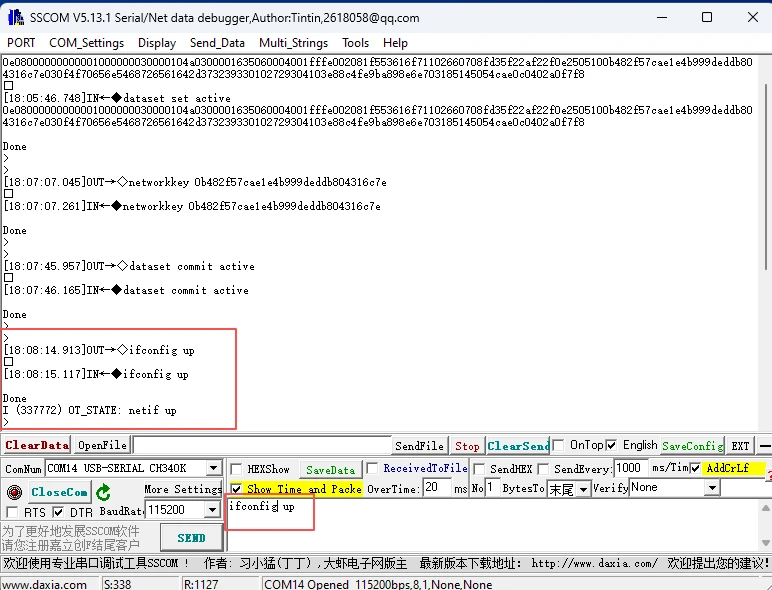Click the ClearData button
772x590 pixels.
[37, 445]
